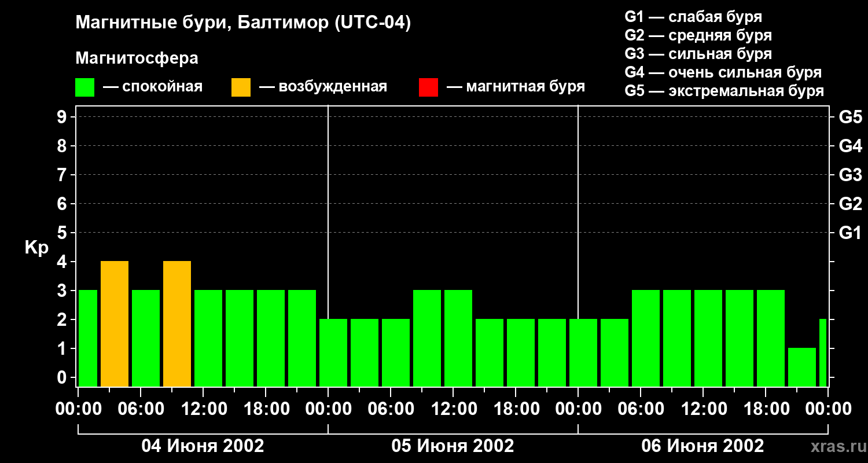
Task: Click the 18:00 time label under 05 Июня
Action: pyautogui.click(x=516, y=409)
